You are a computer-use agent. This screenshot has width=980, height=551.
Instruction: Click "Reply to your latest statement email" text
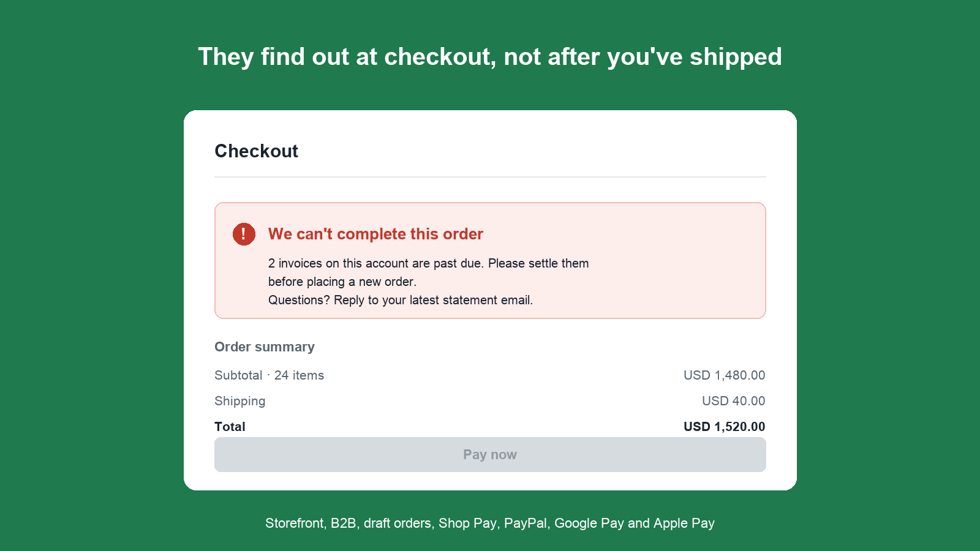coord(433,300)
